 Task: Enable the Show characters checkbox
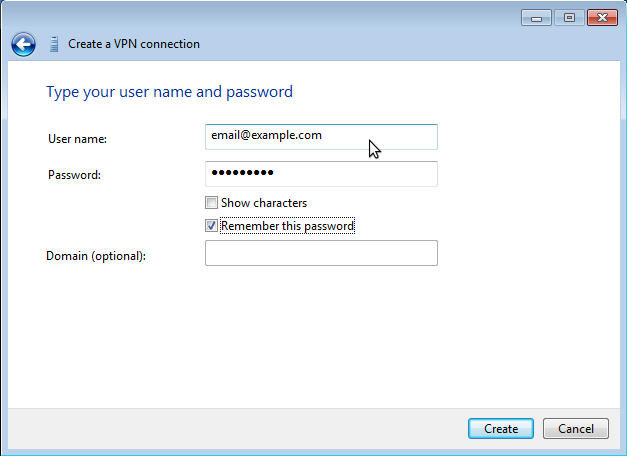[x=211, y=203]
